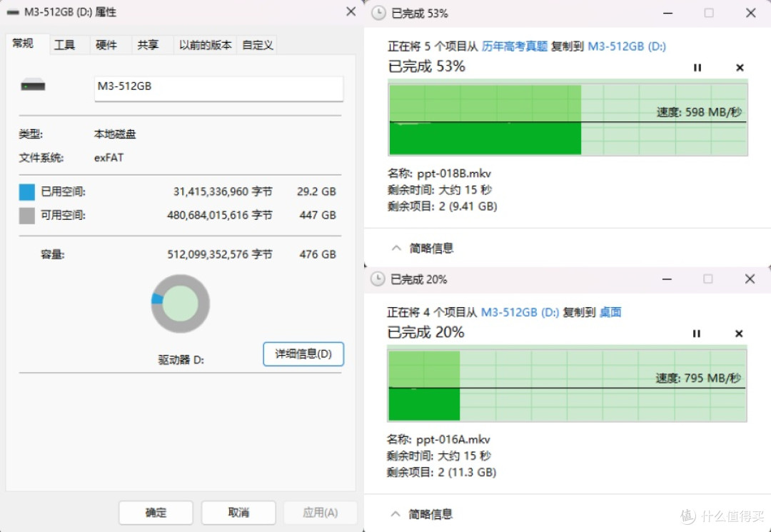Viewport: 771px width, 532px height.
Task: Click the 驱动器 D: label
Action: [181, 360]
